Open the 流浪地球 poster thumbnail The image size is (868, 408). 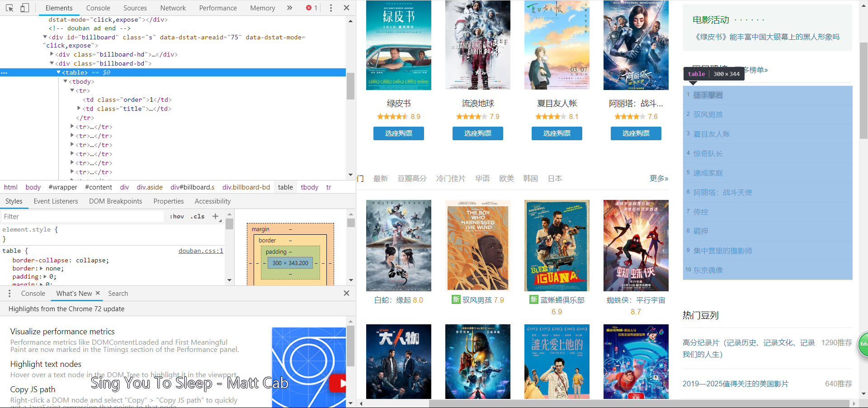point(478,45)
